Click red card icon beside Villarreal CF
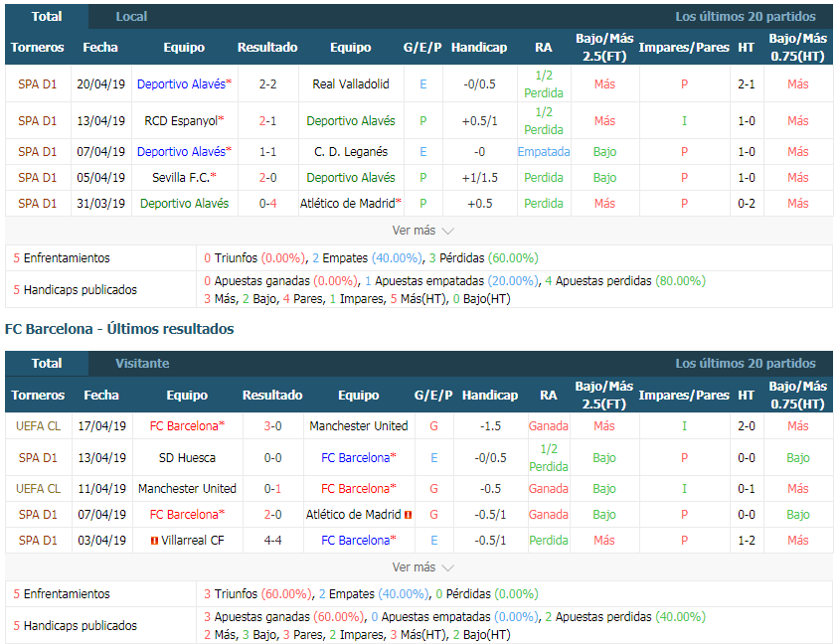Image resolution: width=839 pixels, height=644 pixels. [154, 541]
